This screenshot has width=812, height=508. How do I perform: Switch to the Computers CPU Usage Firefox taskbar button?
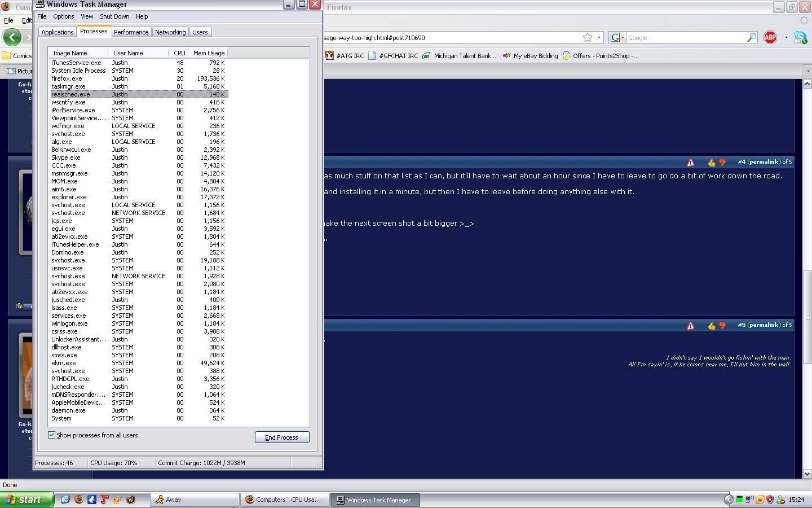tap(285, 500)
